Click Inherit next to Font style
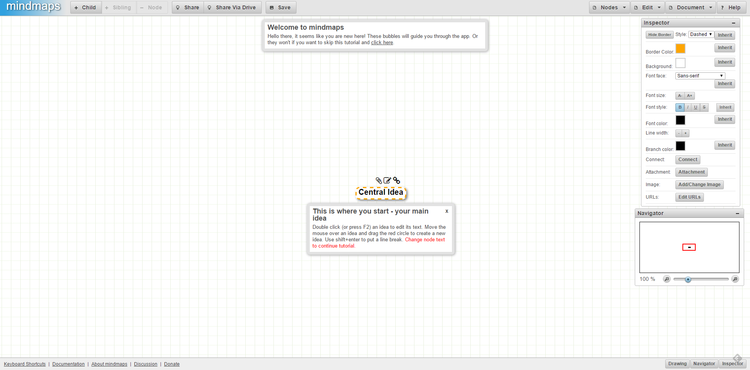750x370 pixels. pyautogui.click(x=725, y=108)
